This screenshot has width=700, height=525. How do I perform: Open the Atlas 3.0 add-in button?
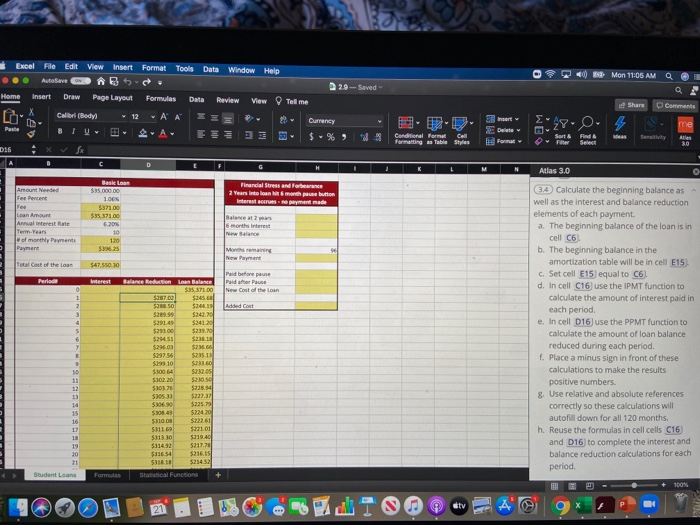coord(685,130)
